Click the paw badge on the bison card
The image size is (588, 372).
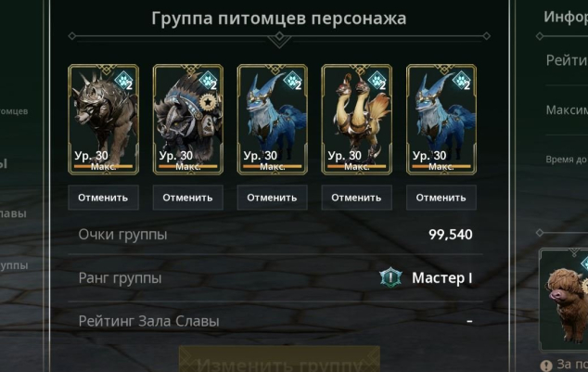click(209, 81)
